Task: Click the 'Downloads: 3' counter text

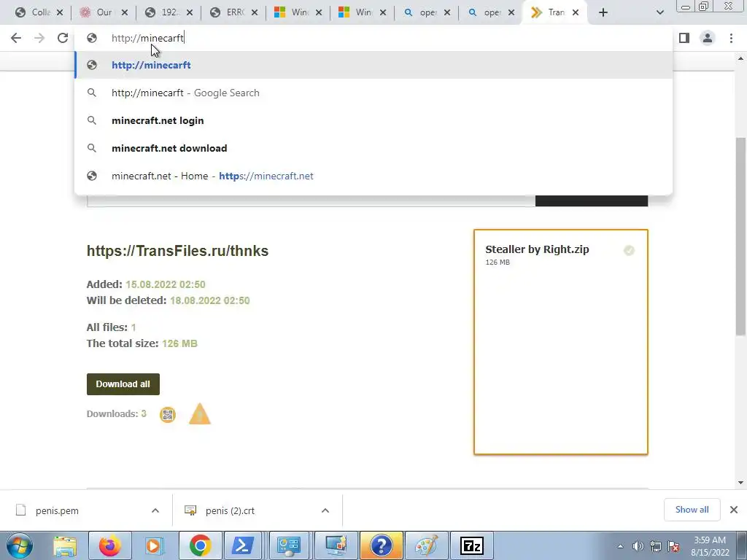Action: pyautogui.click(x=116, y=414)
